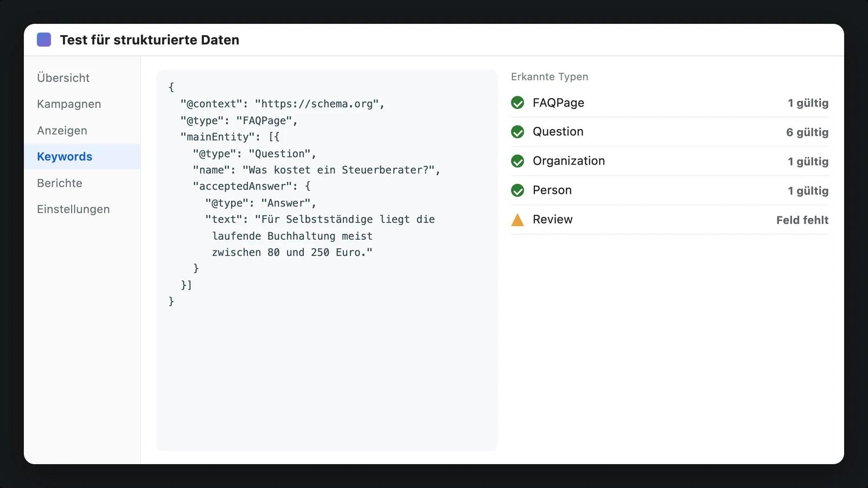Click the 'laufende Buchhaltung meist' code line
Viewport: 868px width, 488px height.
pyautogui.click(x=292, y=236)
